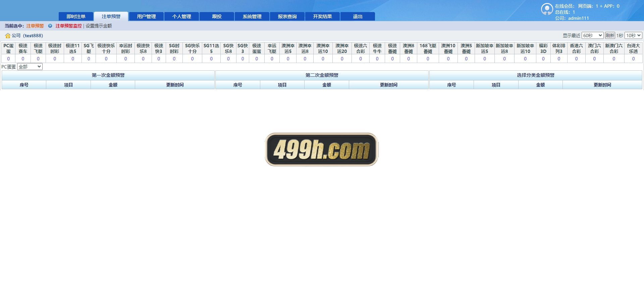The image size is (644, 298).
Task: Expand the 60秒 display dropdown
Action: tap(592, 36)
